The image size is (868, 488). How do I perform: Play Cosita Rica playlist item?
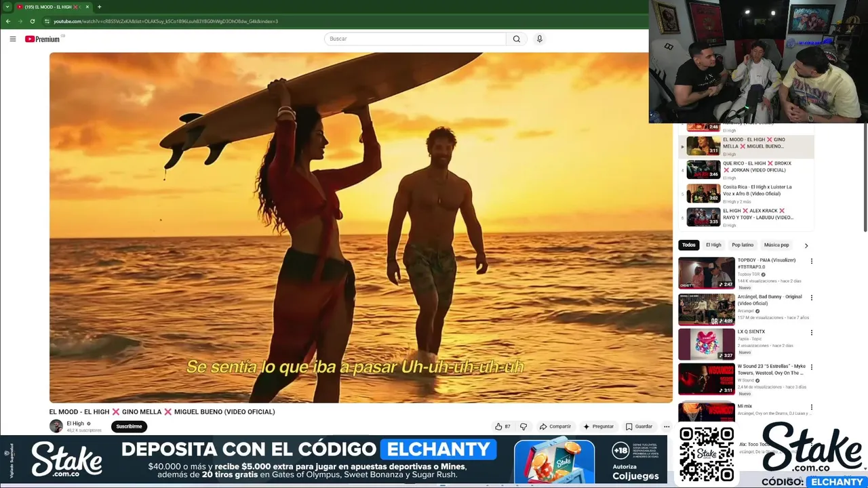[x=746, y=193]
